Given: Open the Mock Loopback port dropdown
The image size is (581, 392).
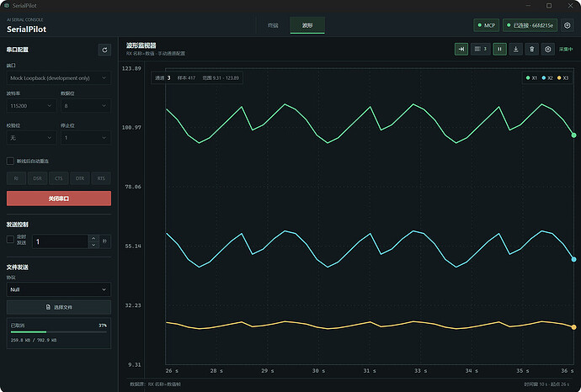Looking at the screenshot, I should pos(59,78).
